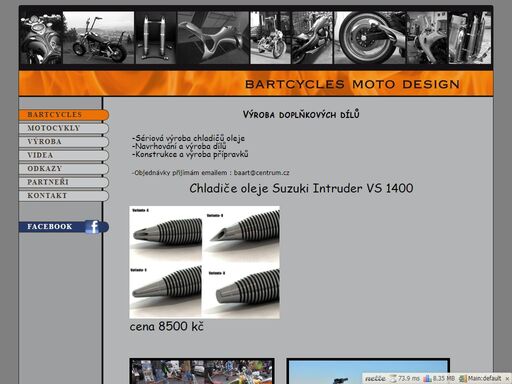
Task: Click the Main:default route icon
Action: pos(463,379)
